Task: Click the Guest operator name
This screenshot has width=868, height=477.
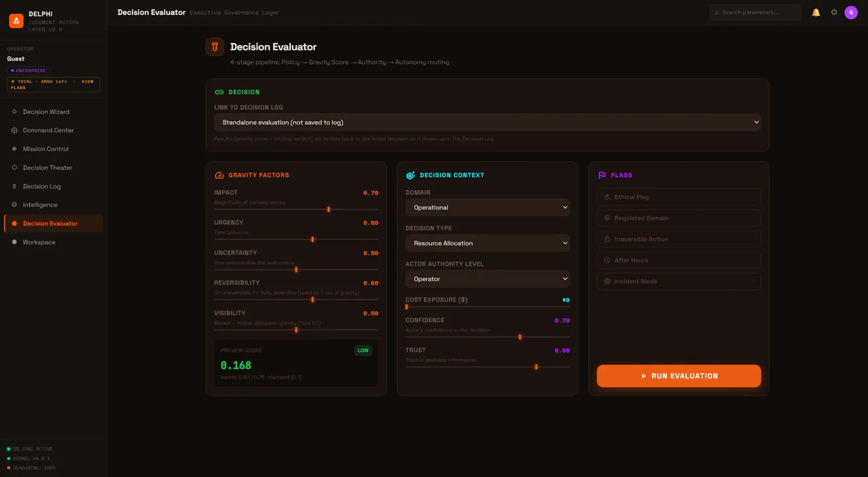Action: click(x=16, y=59)
